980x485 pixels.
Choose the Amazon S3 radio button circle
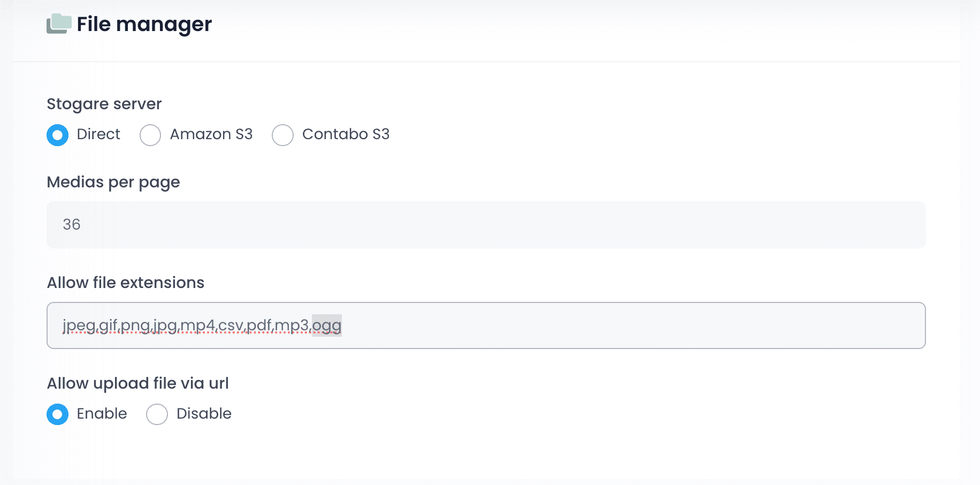tap(150, 135)
